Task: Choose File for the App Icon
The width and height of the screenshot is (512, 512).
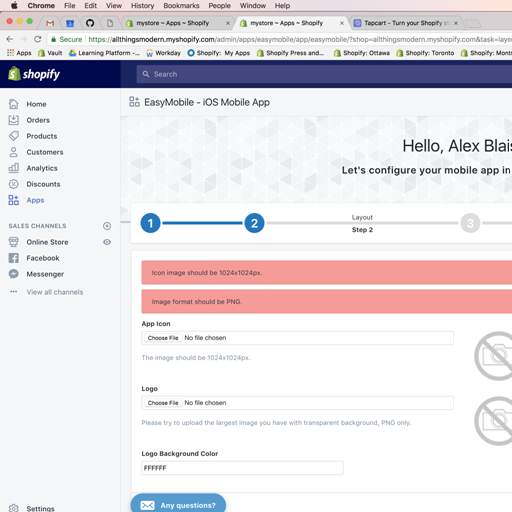Action: [163, 338]
